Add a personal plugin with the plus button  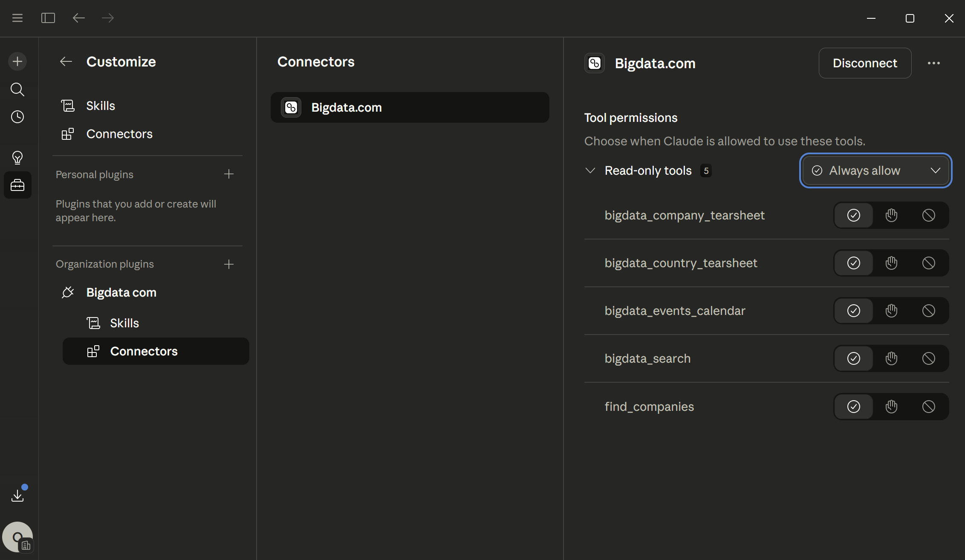pos(229,174)
